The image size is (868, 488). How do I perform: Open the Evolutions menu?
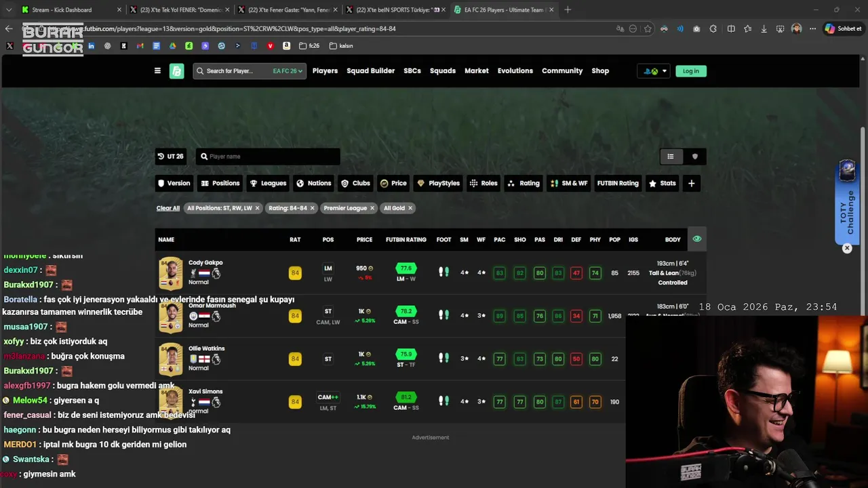(515, 71)
